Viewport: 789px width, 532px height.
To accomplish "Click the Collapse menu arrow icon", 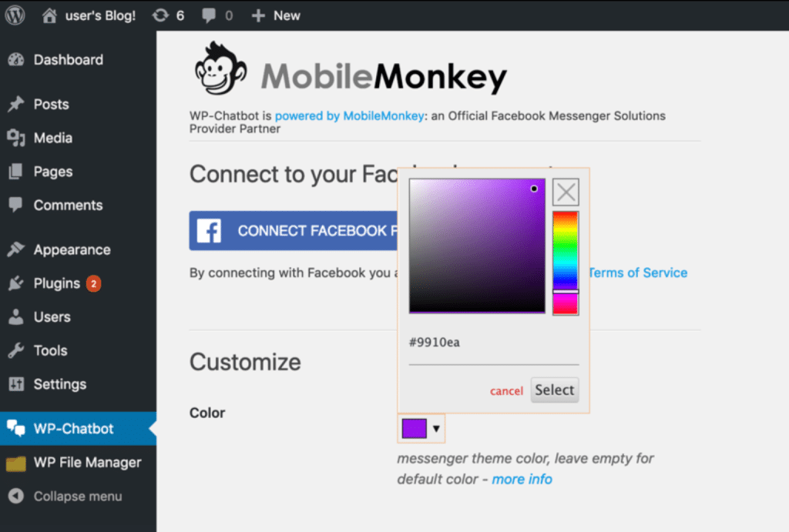I will (x=15, y=497).
